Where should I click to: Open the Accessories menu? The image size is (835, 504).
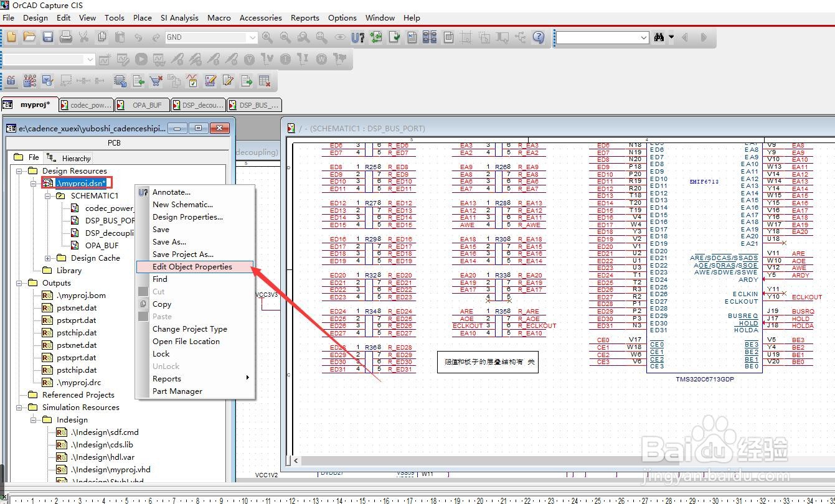pyautogui.click(x=260, y=18)
